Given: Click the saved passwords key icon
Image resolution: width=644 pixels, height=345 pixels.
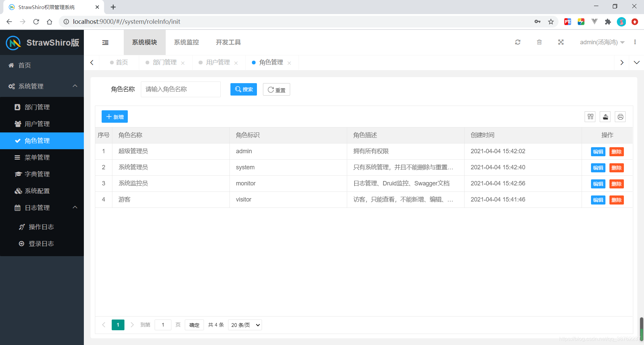Looking at the screenshot, I should (x=537, y=22).
